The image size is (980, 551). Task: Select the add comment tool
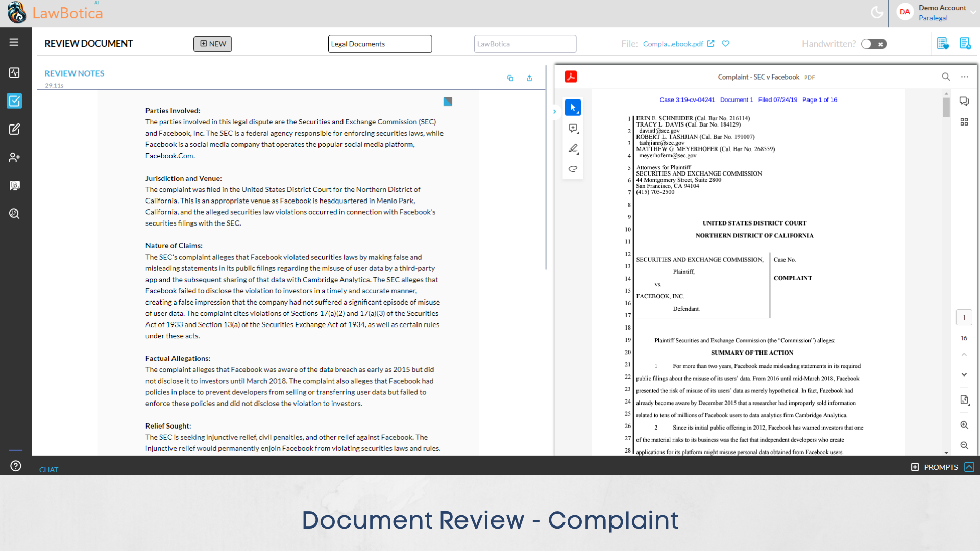point(573,129)
